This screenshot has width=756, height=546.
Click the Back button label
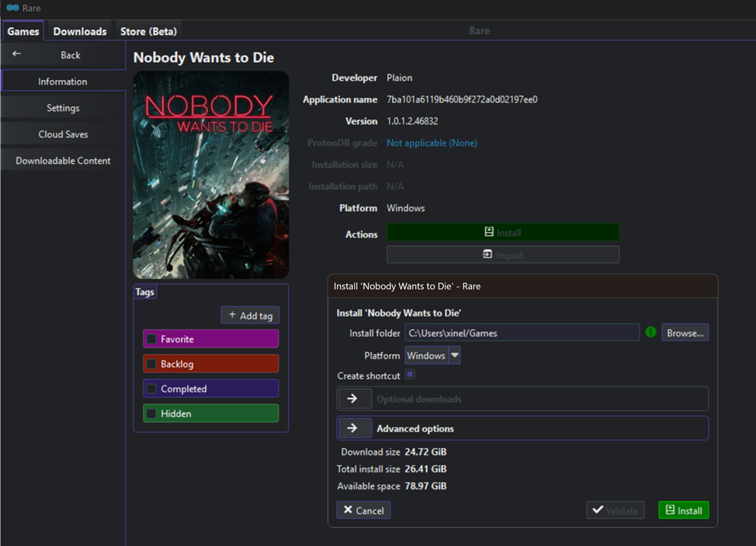[x=71, y=55]
